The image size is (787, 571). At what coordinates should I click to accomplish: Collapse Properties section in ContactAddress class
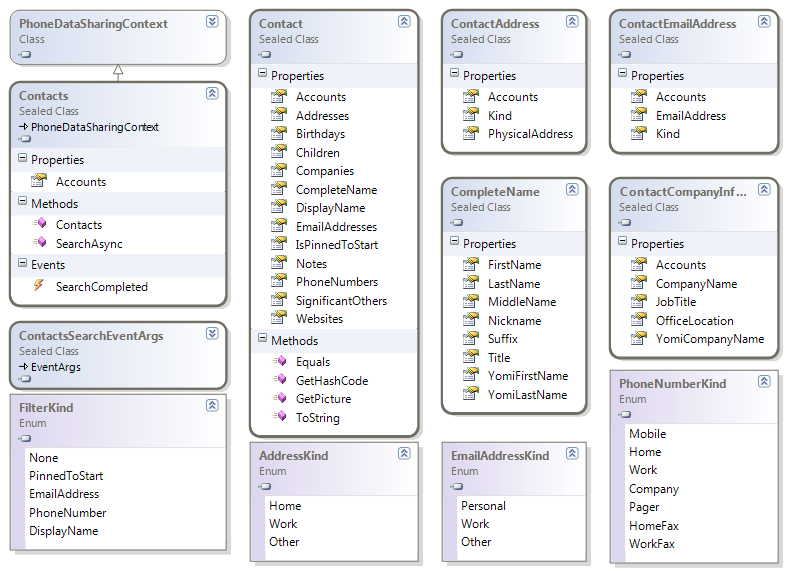coord(454,73)
